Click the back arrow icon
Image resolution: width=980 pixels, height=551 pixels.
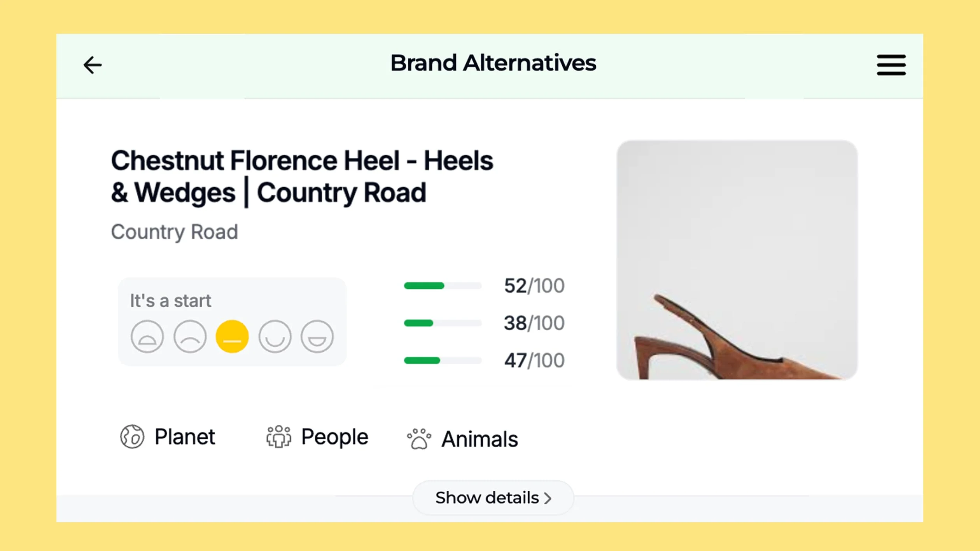92,65
